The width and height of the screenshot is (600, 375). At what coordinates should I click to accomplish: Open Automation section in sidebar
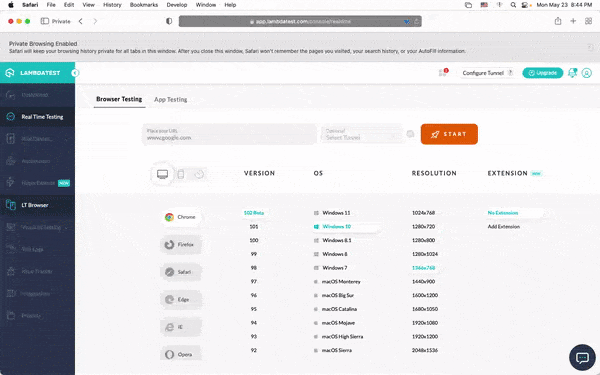(x=37, y=161)
